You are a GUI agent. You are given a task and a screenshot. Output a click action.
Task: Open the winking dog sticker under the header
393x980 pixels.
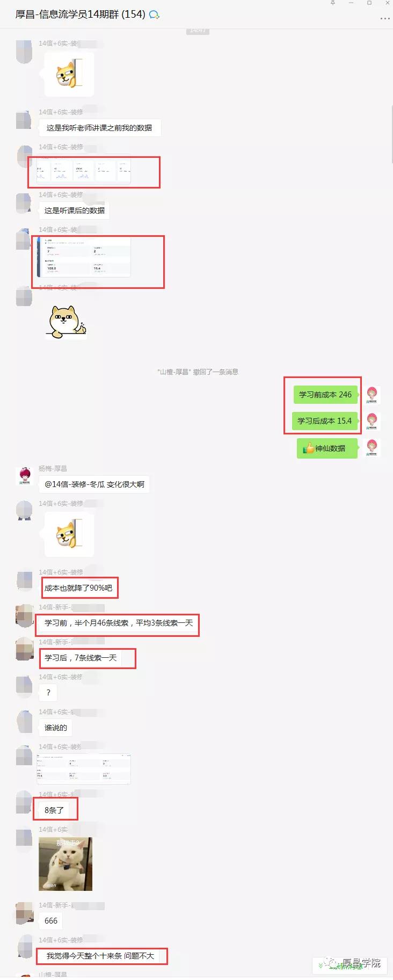click(69, 74)
